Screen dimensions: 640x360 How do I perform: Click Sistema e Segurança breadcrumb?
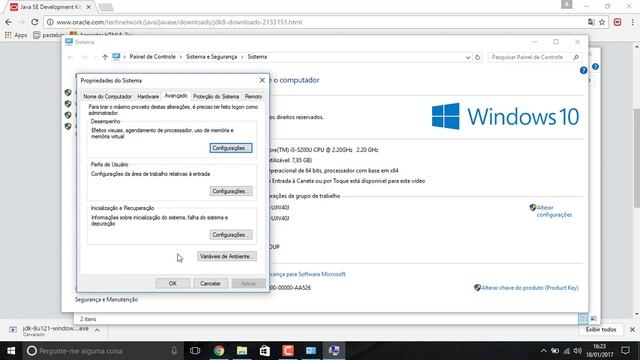[x=211, y=57]
